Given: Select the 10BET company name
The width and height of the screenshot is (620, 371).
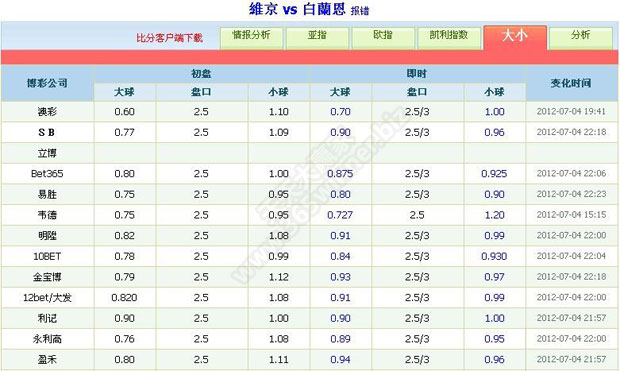Looking at the screenshot, I should [x=47, y=256].
